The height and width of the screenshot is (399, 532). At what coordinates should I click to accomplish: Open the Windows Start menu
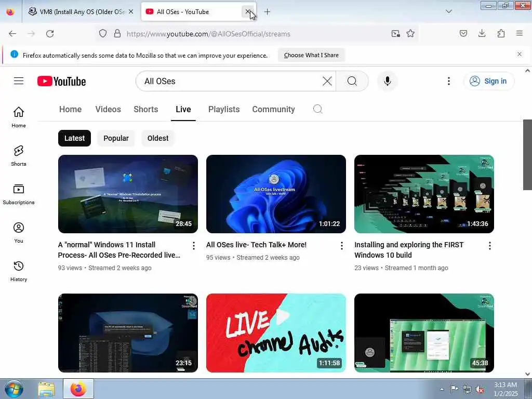point(14,389)
